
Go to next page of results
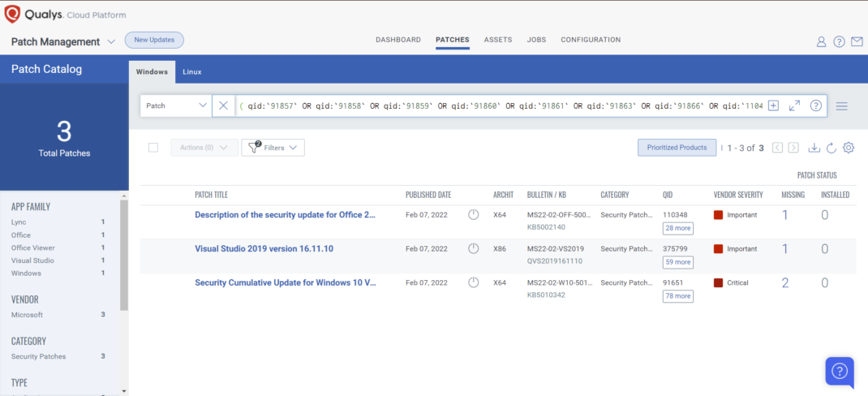point(793,148)
